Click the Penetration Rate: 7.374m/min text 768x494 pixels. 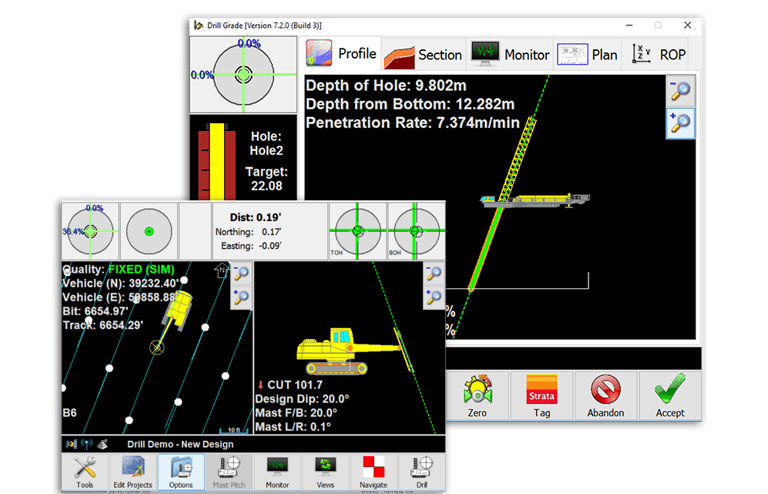(412, 123)
